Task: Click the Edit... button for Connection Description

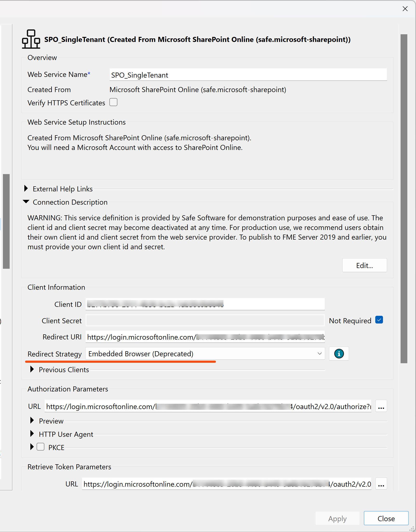Action: [364, 265]
